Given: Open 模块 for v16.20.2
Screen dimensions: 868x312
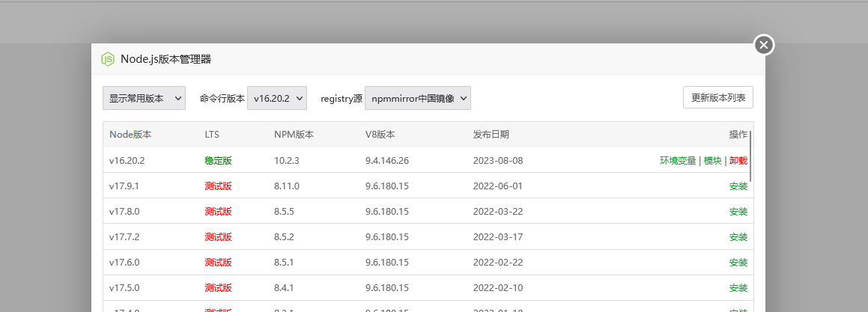Looking at the screenshot, I should tap(712, 160).
